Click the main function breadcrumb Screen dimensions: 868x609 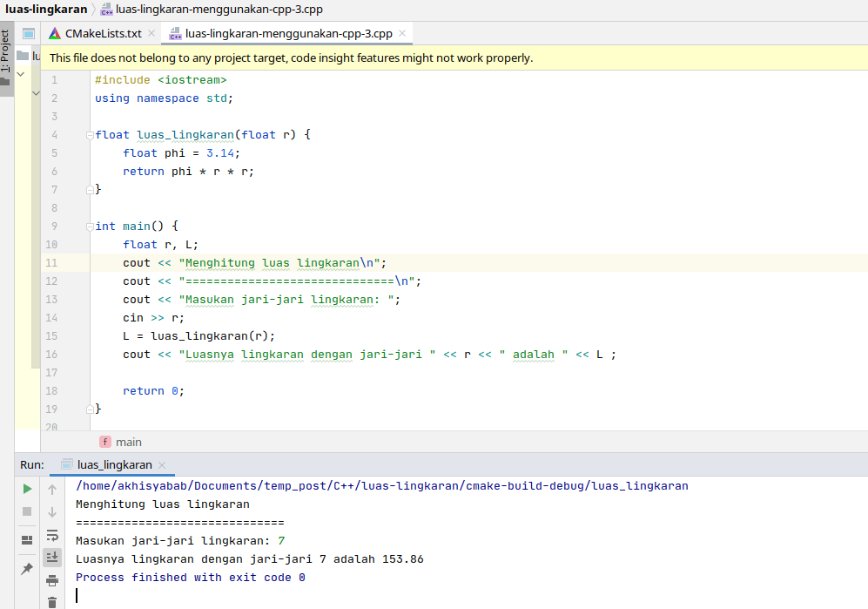121,442
